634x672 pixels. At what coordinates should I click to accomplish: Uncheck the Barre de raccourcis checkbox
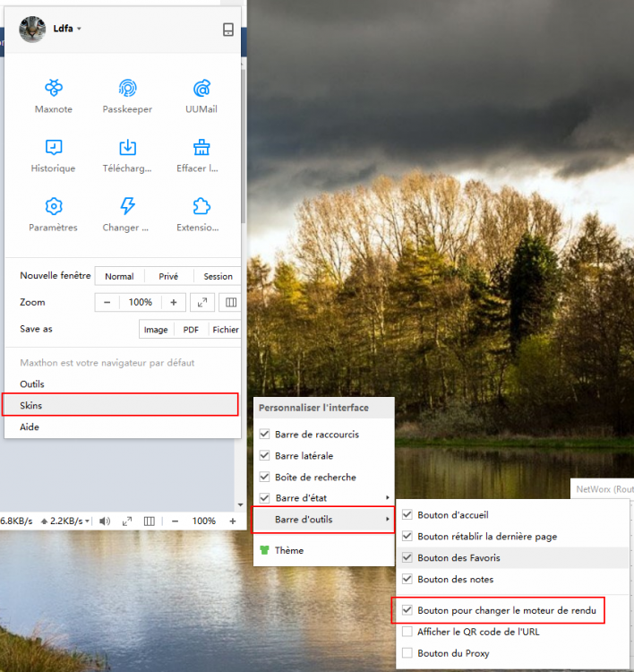(x=264, y=435)
